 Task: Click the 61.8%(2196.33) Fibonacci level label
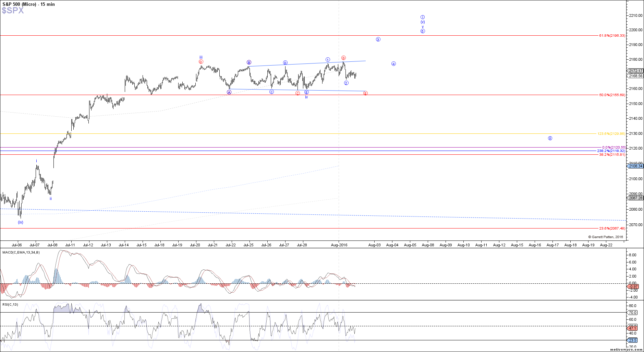[x=612, y=36]
